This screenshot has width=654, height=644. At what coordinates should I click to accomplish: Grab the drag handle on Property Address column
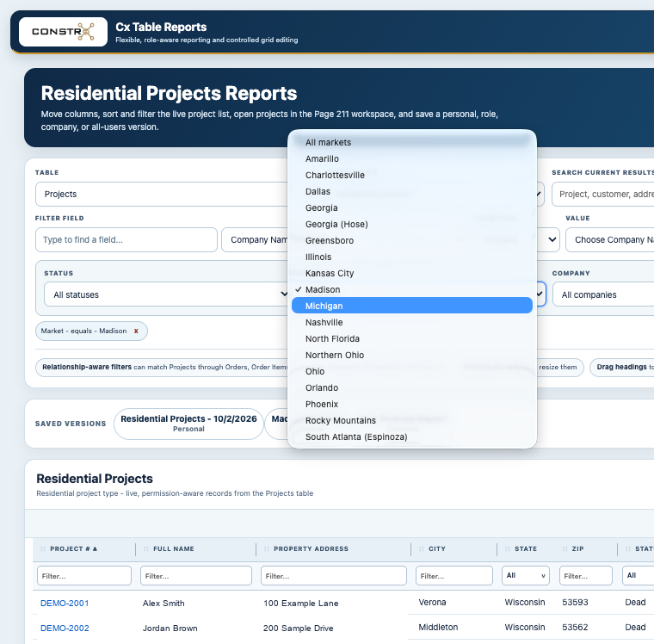(x=267, y=548)
